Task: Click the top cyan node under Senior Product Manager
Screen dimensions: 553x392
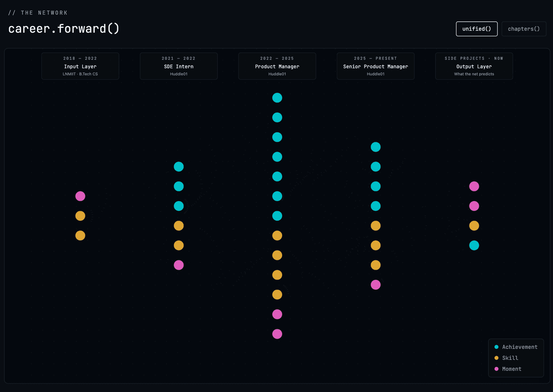Action: pos(375,147)
